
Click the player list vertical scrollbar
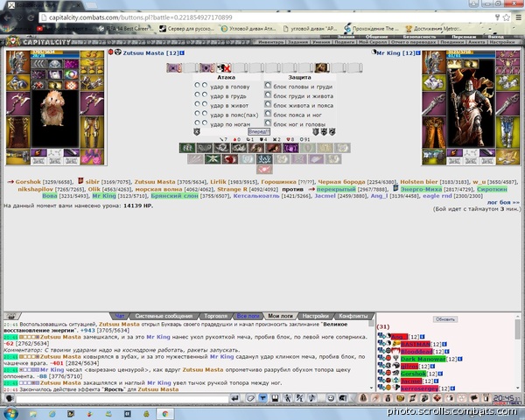pos(517,352)
